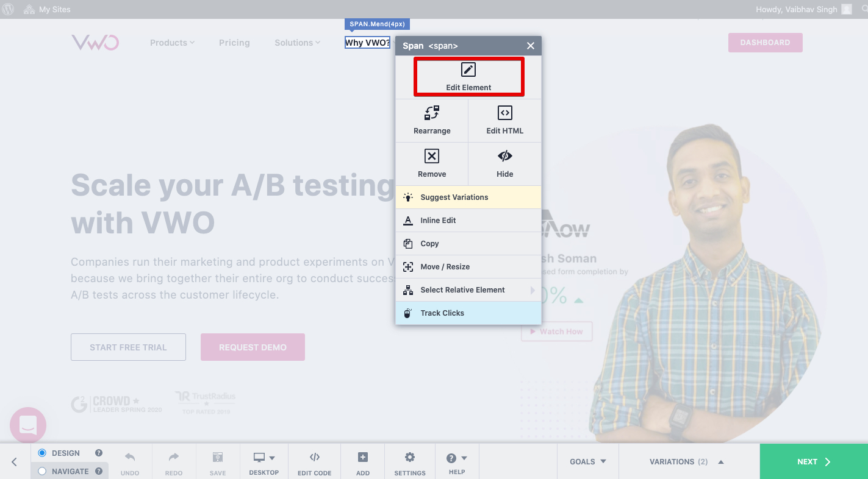868x479 pixels.
Task: Select Copy in the Span menu
Action: pos(468,244)
